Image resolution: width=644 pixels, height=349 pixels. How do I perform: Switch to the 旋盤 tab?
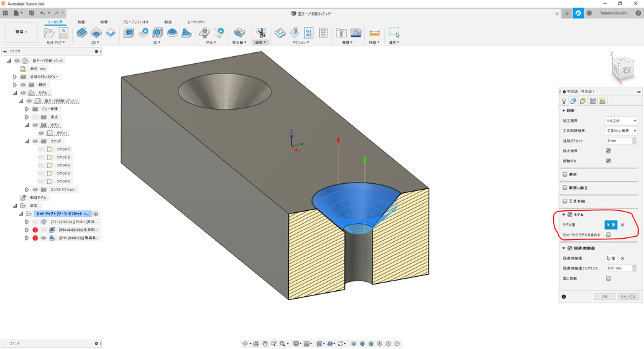(81, 22)
